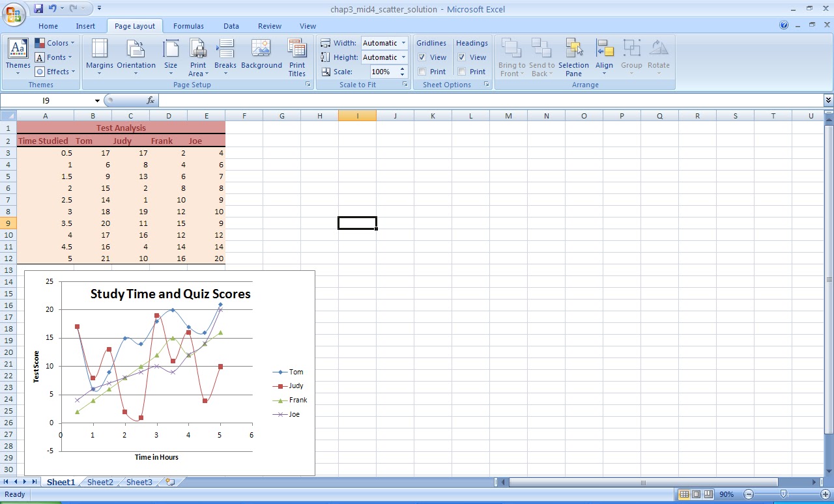
Task: Open the Margins options
Action: pyautogui.click(x=100, y=57)
